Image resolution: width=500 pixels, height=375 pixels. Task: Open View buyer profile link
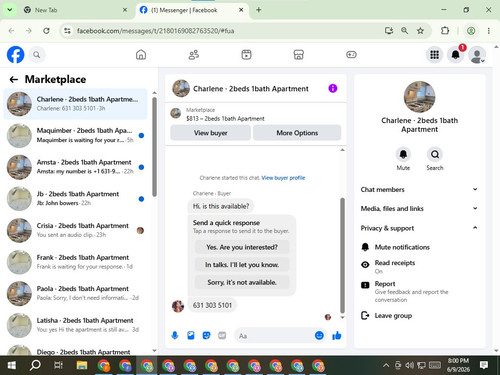(283, 178)
